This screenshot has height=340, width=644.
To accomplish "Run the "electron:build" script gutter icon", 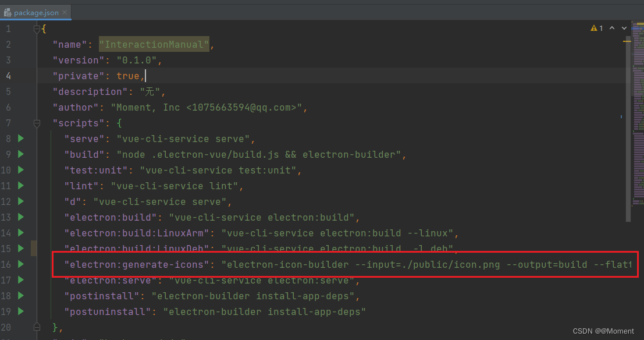I will [20, 217].
